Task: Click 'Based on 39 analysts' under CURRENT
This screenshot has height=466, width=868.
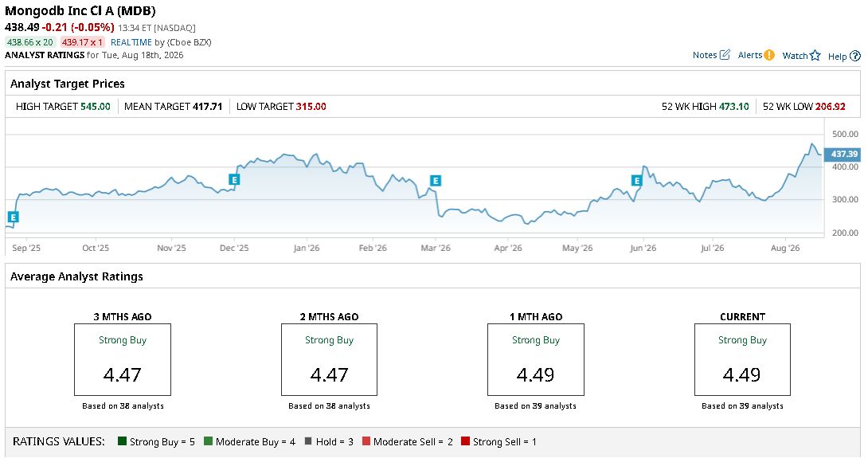Action: click(742, 405)
